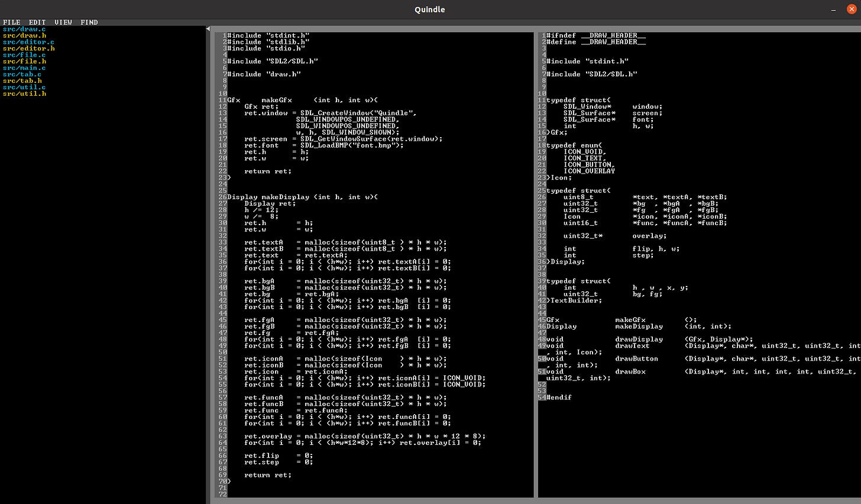Open src/file.c in the file list

tap(24, 55)
